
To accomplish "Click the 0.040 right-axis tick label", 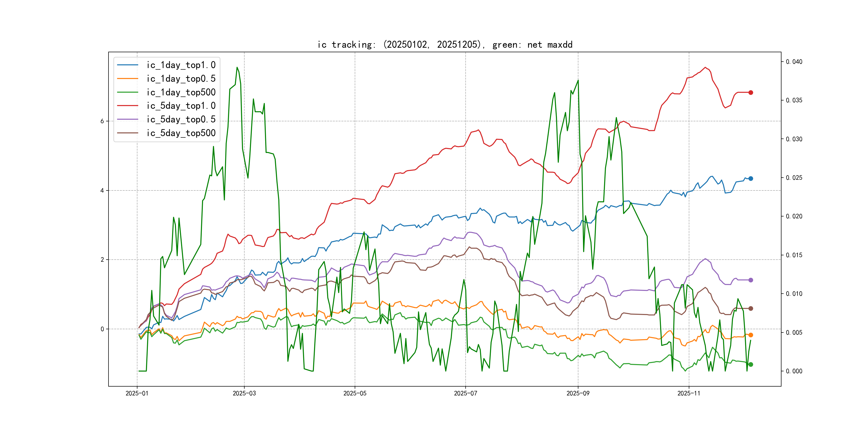I will 794,62.
